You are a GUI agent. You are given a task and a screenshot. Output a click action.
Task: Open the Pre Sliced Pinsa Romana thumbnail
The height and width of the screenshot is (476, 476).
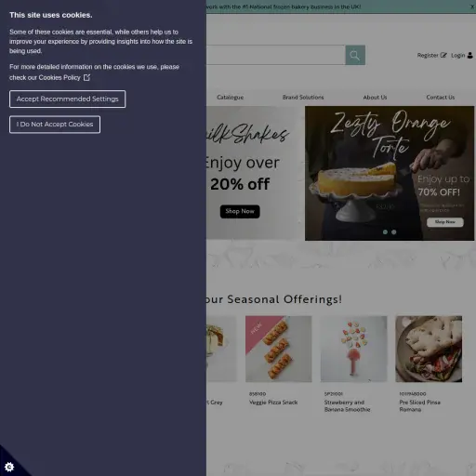pyautogui.click(x=429, y=349)
